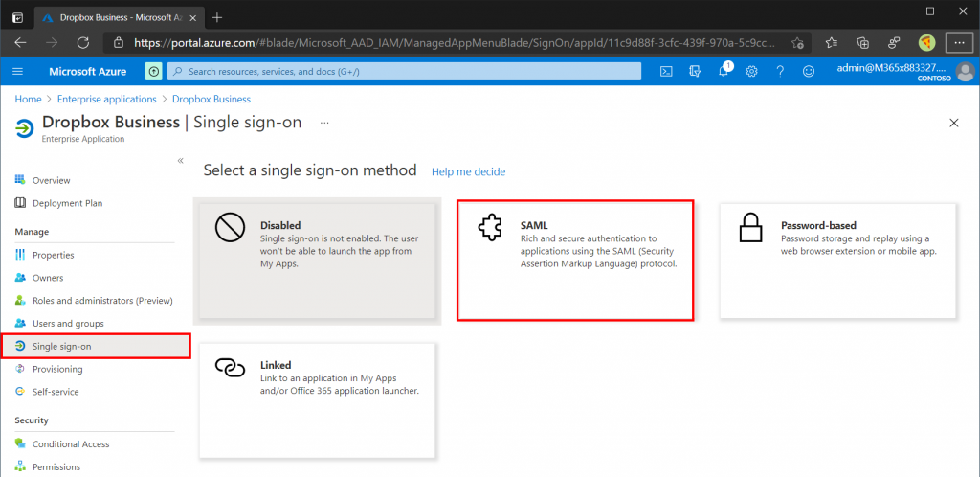
Task: Open the Azure portal hamburger menu
Action: 17,71
